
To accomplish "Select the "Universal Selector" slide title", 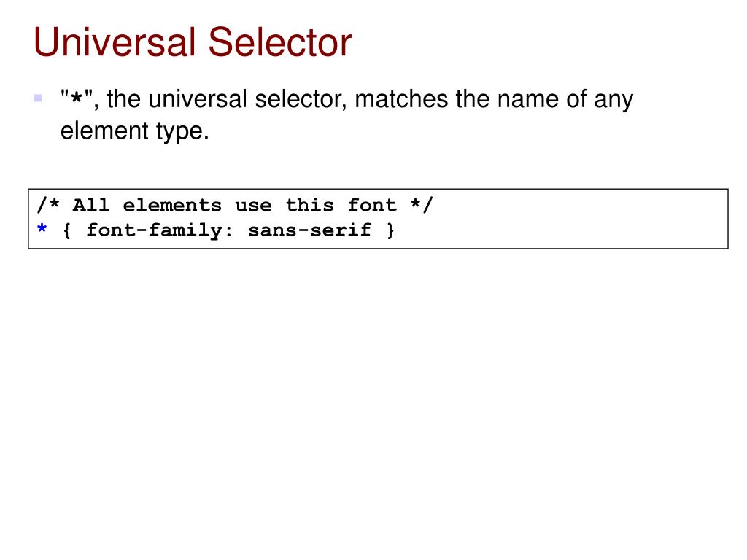I will coord(193,42).
